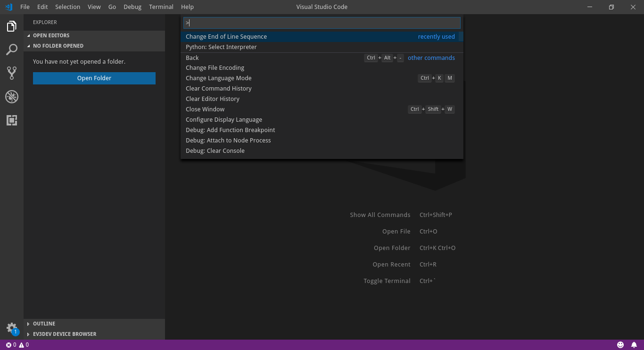Collapse the Open Editors section
The width and height of the screenshot is (644, 350).
click(x=94, y=35)
